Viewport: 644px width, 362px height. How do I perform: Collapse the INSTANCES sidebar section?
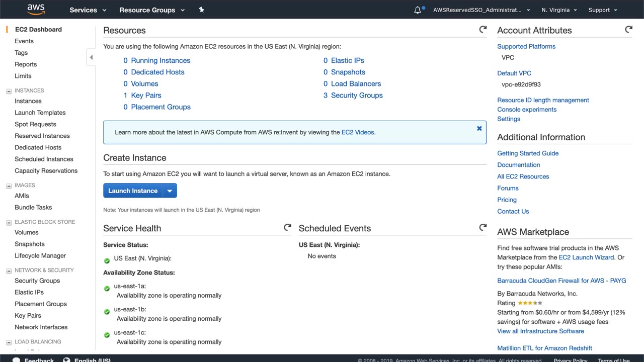(x=9, y=91)
